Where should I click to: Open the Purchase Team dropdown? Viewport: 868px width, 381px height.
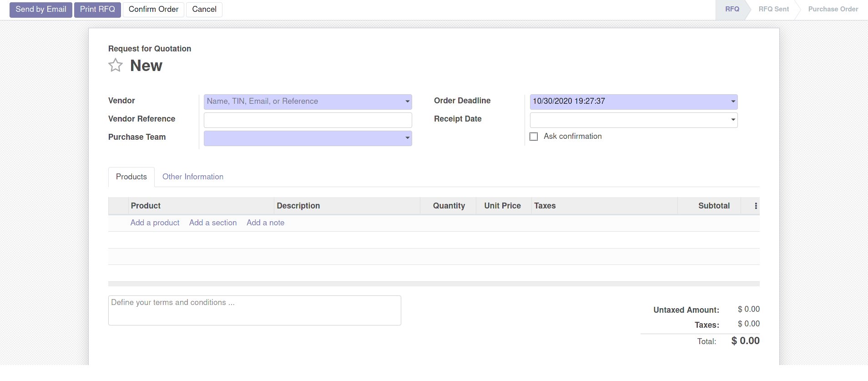click(407, 138)
